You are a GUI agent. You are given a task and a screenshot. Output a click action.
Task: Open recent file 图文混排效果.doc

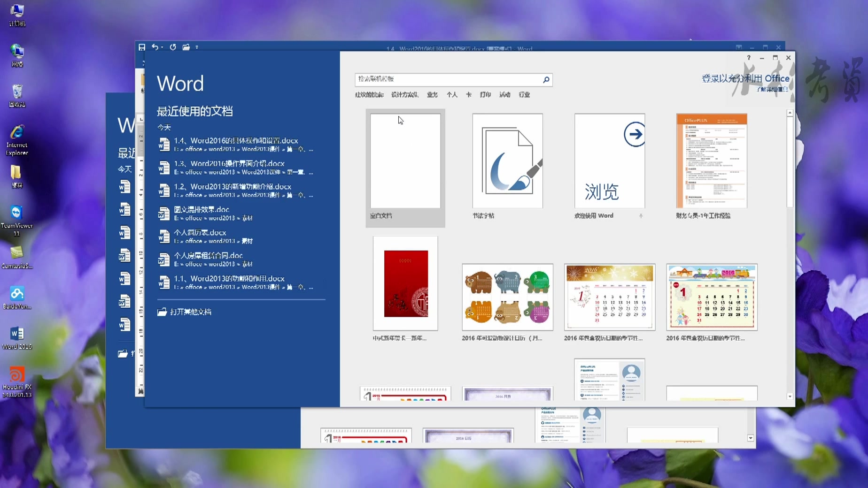241,213
